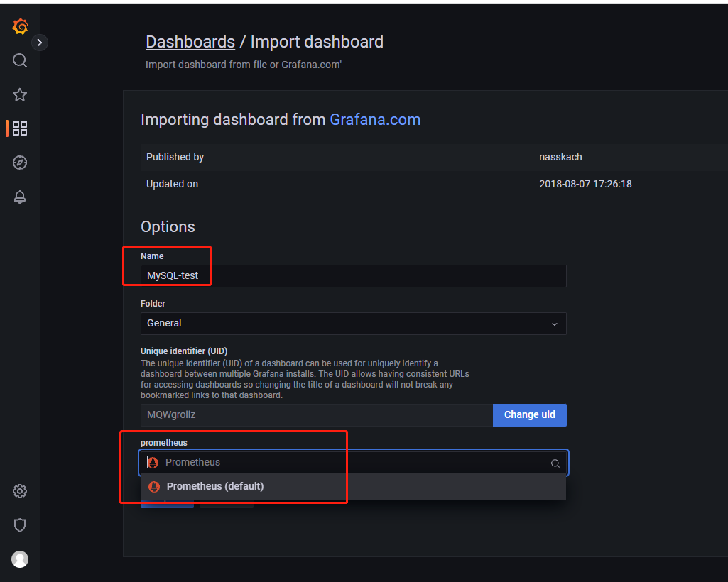Click the Folder dropdown chevron arrow
The height and width of the screenshot is (582, 728).
555,324
